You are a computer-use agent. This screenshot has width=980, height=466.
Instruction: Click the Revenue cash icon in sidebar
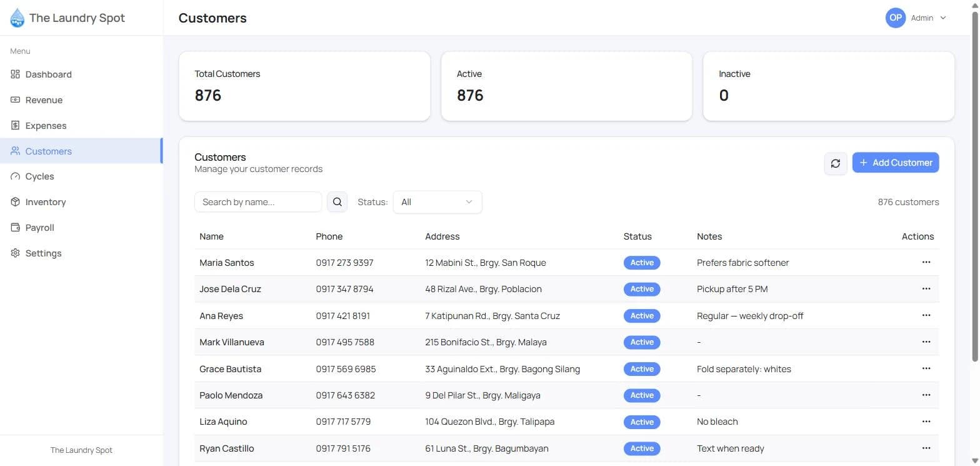click(x=16, y=100)
